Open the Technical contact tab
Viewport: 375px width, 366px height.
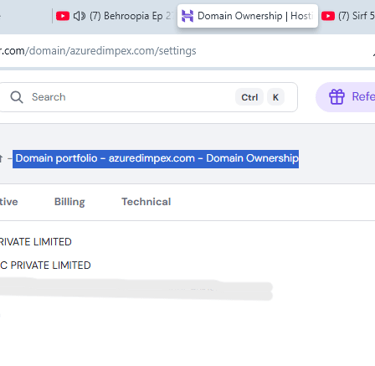pos(146,202)
